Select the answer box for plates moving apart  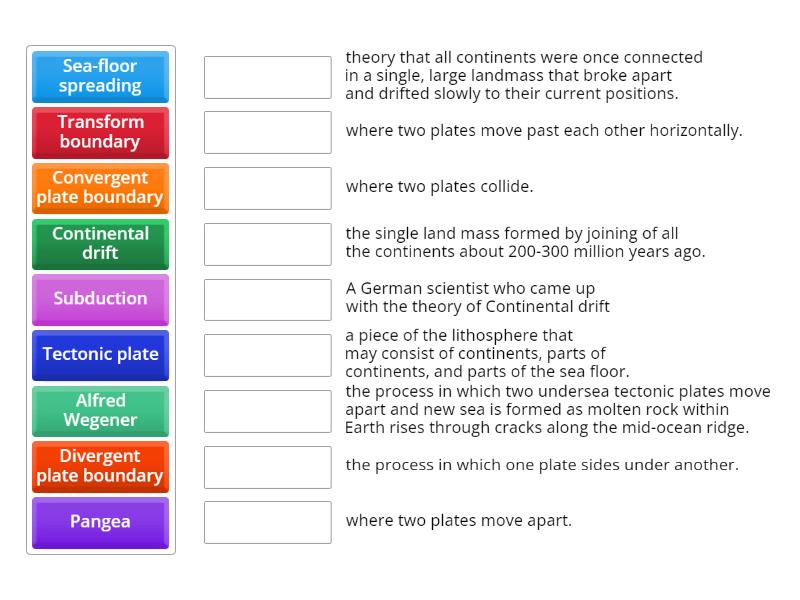[x=267, y=521]
